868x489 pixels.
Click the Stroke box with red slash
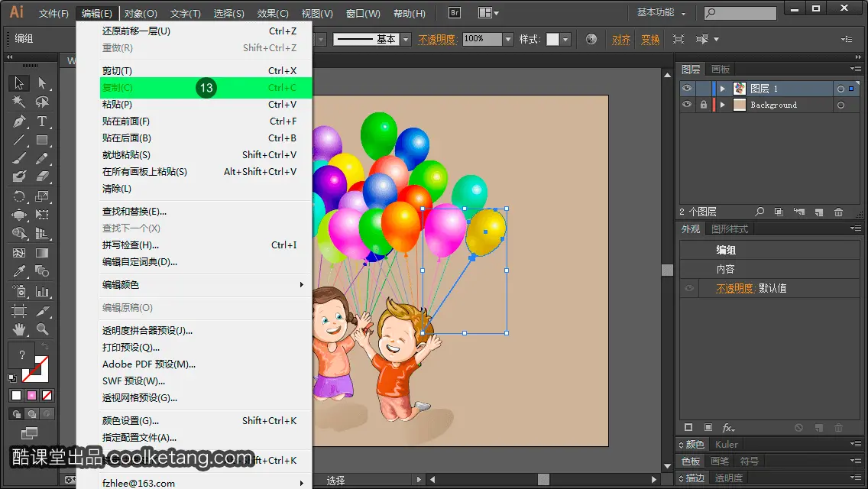pyautogui.click(x=35, y=369)
